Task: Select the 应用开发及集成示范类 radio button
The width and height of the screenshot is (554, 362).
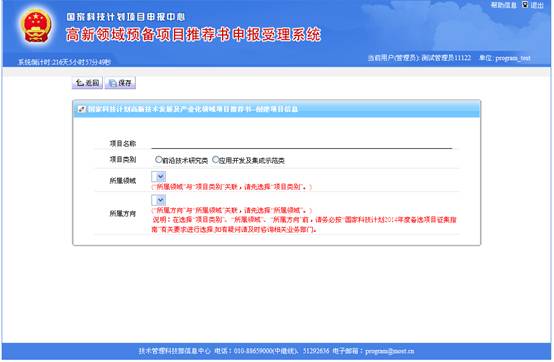Action: click(215, 160)
